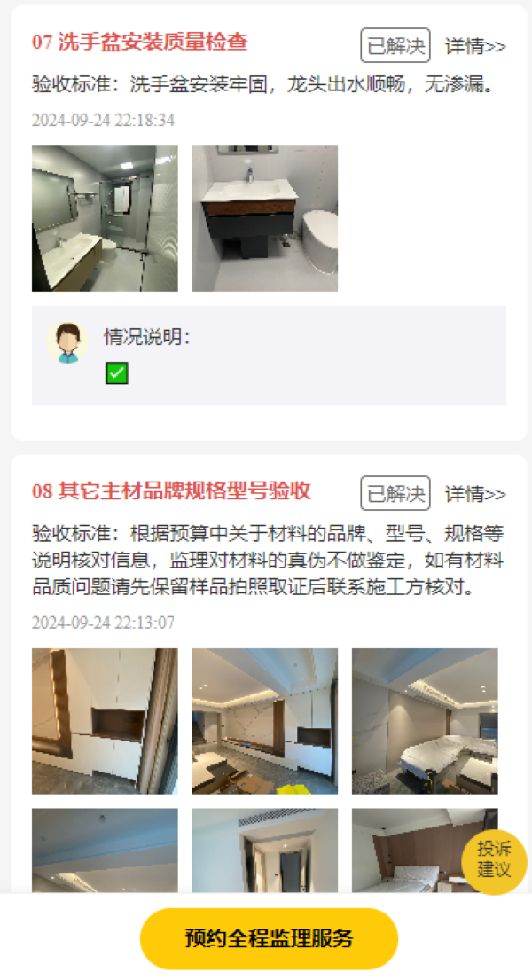Select the 08 其它主材品牌规格型号验收 heading

tap(171, 490)
